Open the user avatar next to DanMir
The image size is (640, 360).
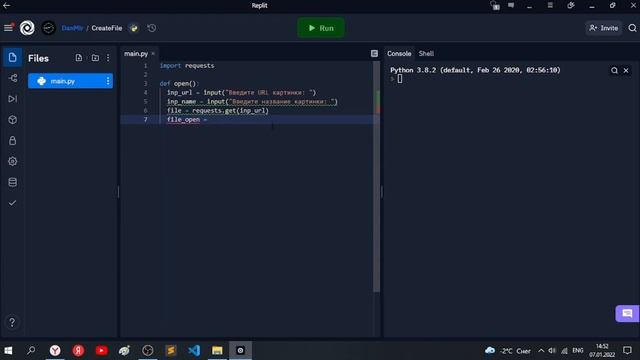click(49, 28)
